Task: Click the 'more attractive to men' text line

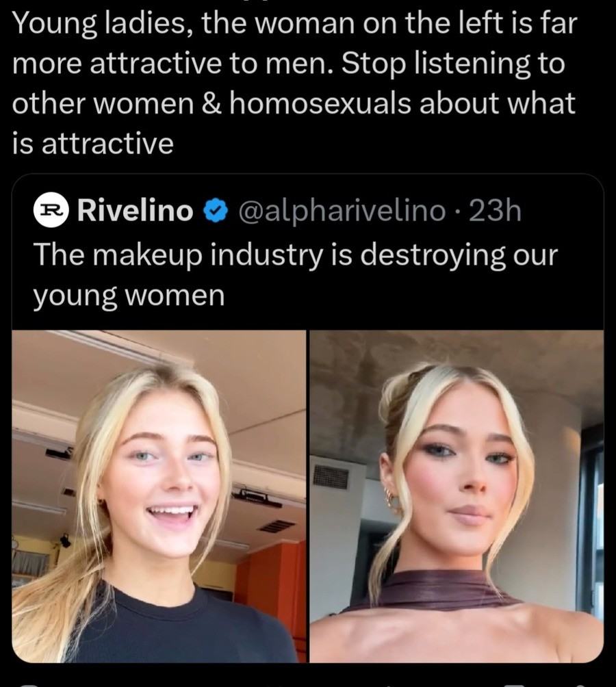Action: coord(289,64)
